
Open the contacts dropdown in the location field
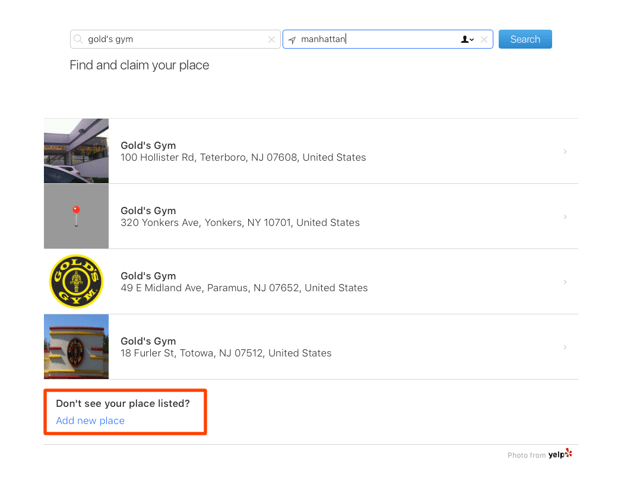coord(467,39)
